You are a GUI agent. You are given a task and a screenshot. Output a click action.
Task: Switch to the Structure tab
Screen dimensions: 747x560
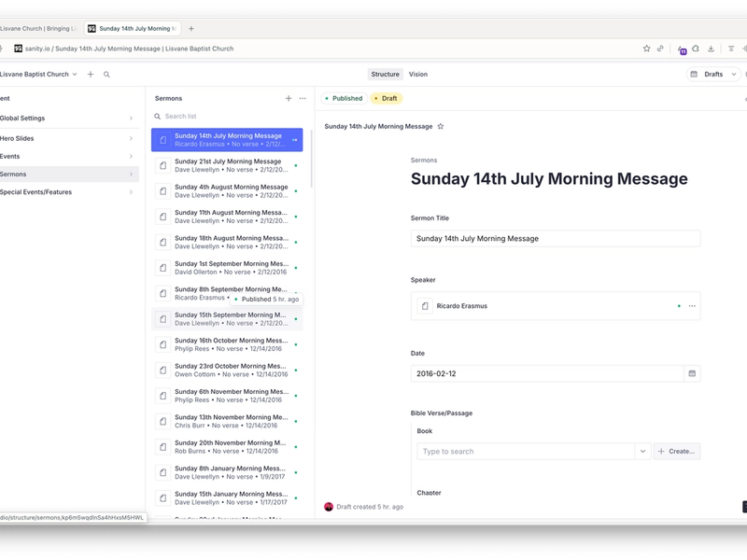[385, 75]
